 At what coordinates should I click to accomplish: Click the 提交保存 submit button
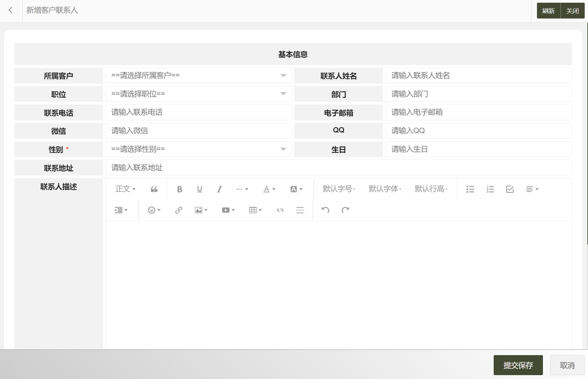[x=518, y=365]
